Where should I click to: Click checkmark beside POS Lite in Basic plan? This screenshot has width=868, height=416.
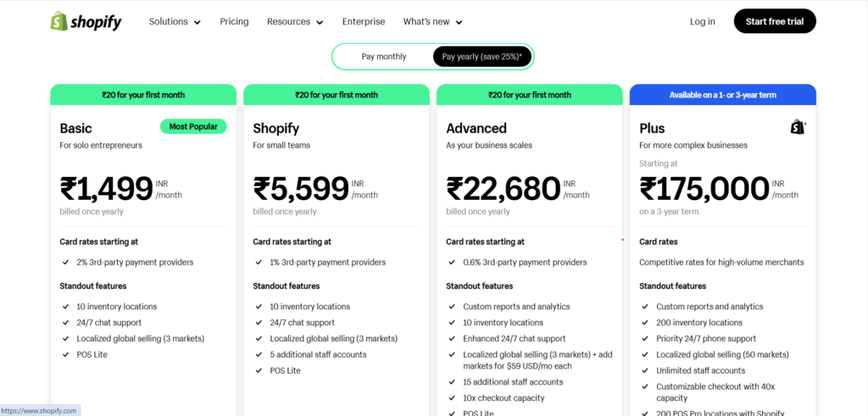(65, 355)
